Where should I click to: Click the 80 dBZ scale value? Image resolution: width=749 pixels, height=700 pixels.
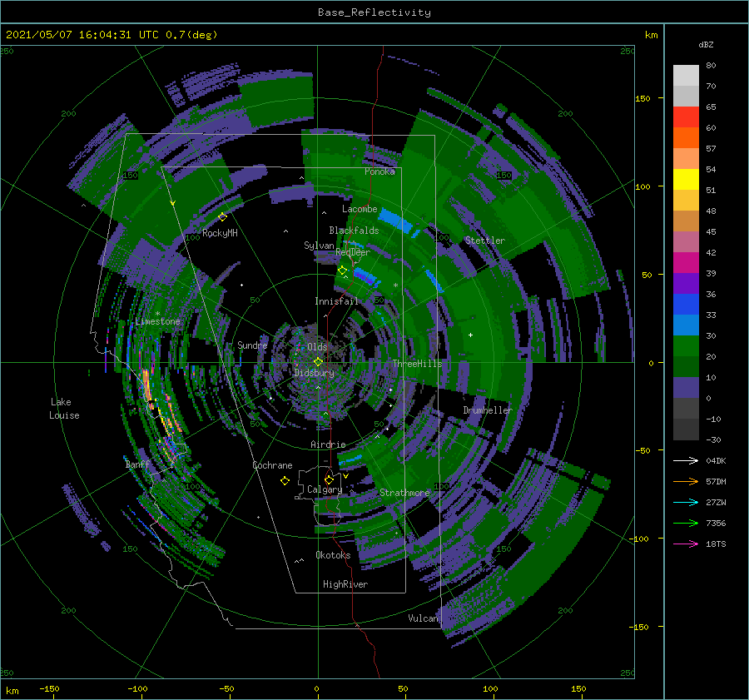tap(711, 66)
